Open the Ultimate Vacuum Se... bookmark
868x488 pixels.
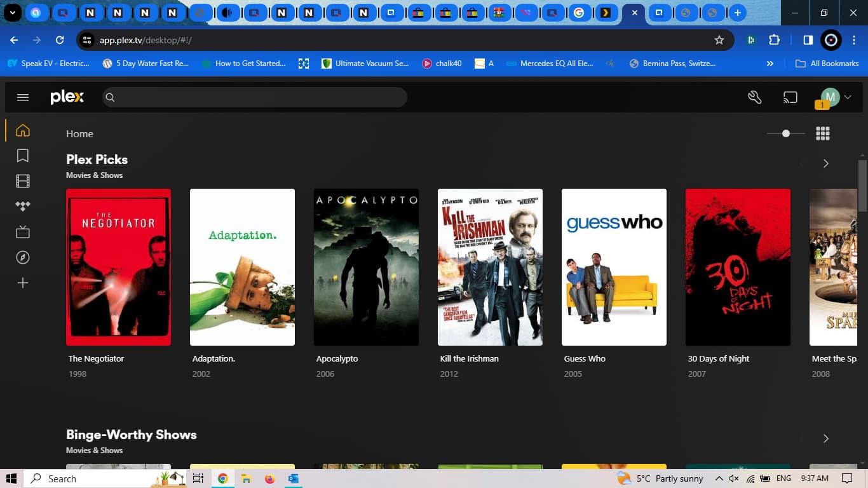[365, 64]
